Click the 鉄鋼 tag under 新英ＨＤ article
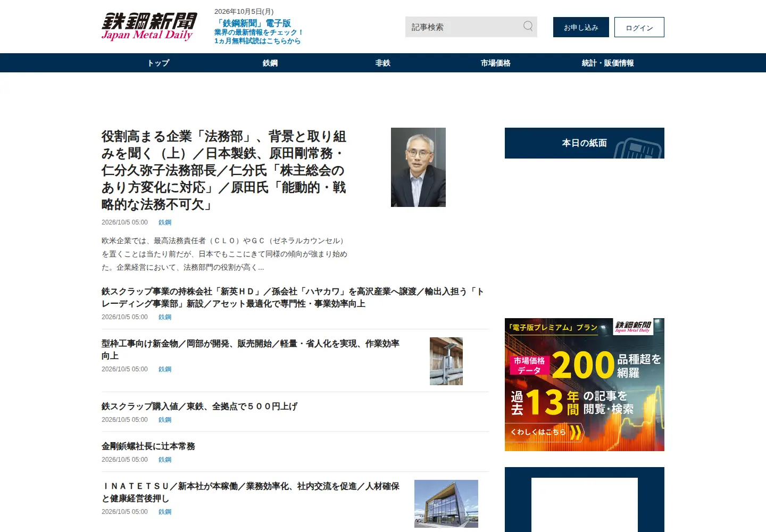 point(165,317)
